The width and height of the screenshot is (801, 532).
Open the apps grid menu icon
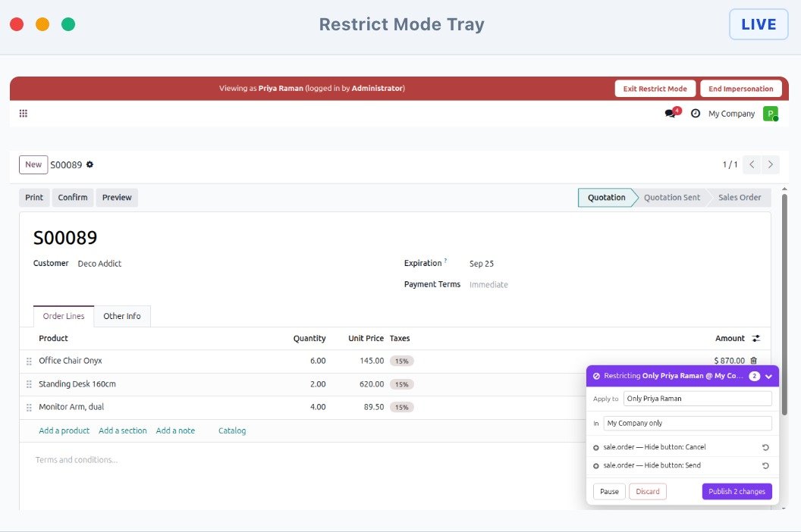[23, 114]
